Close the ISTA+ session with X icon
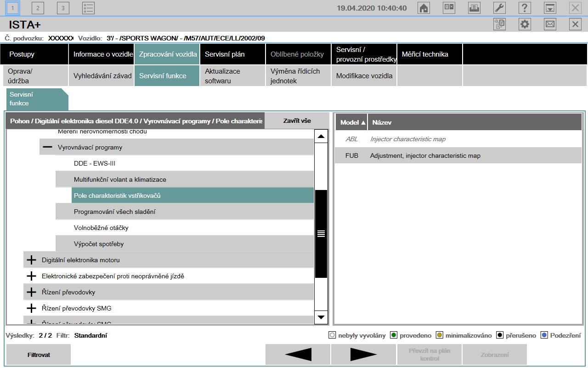Viewport: 588px width, 368px height. 575,24
